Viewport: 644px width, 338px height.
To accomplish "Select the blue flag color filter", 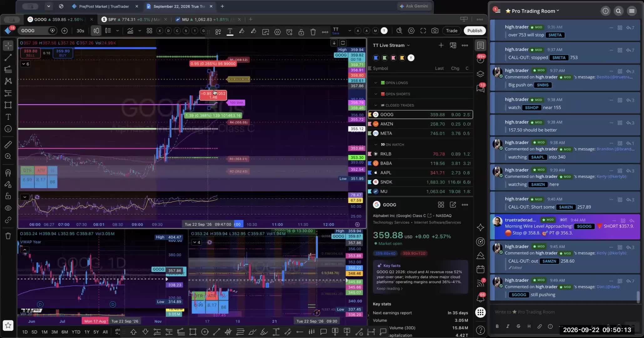I will pos(376,58).
